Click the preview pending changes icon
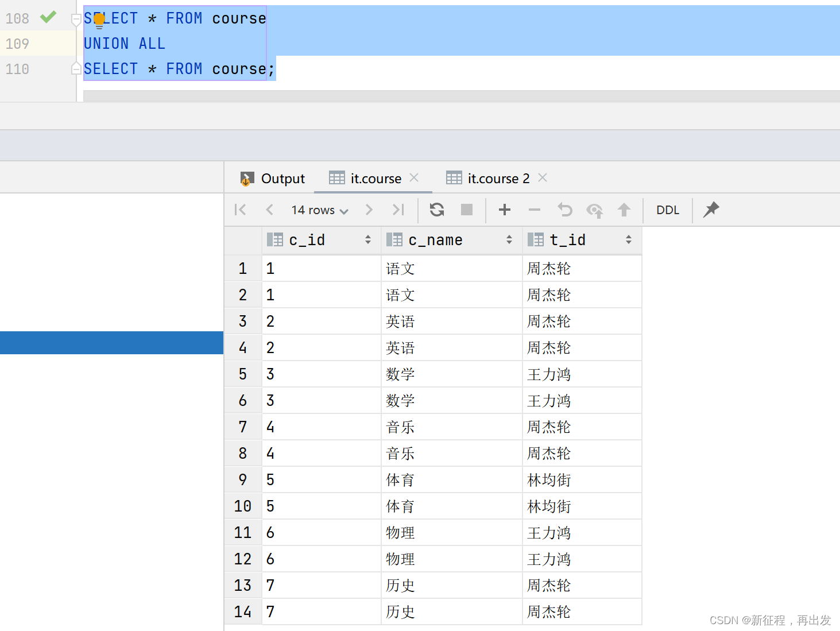Screen dimensions: 840x631 (x=595, y=211)
